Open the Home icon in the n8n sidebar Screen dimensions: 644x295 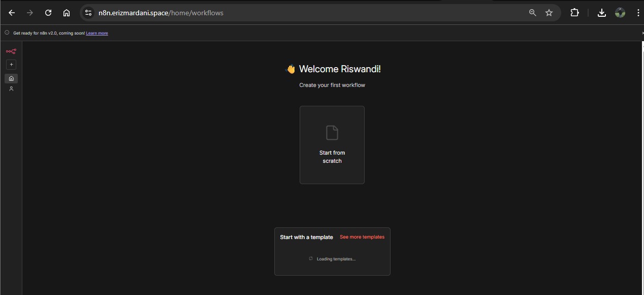11,78
